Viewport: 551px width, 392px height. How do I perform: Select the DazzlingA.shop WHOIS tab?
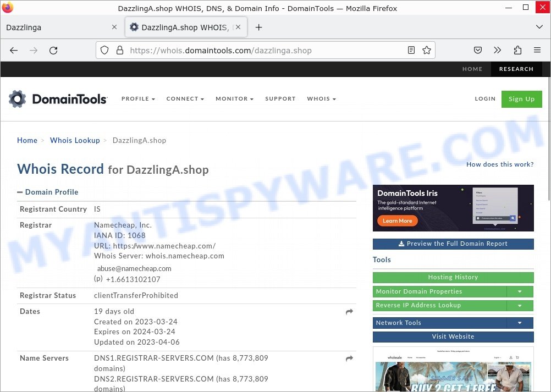click(x=186, y=27)
